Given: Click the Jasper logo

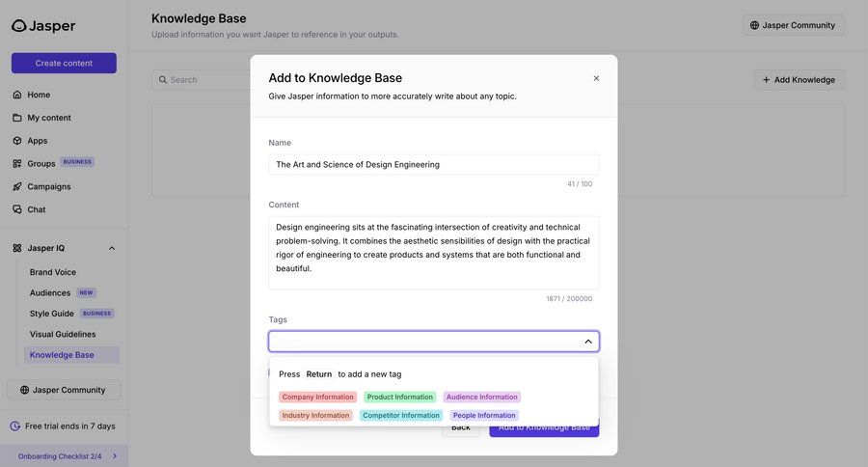Looking at the screenshot, I should tap(43, 26).
